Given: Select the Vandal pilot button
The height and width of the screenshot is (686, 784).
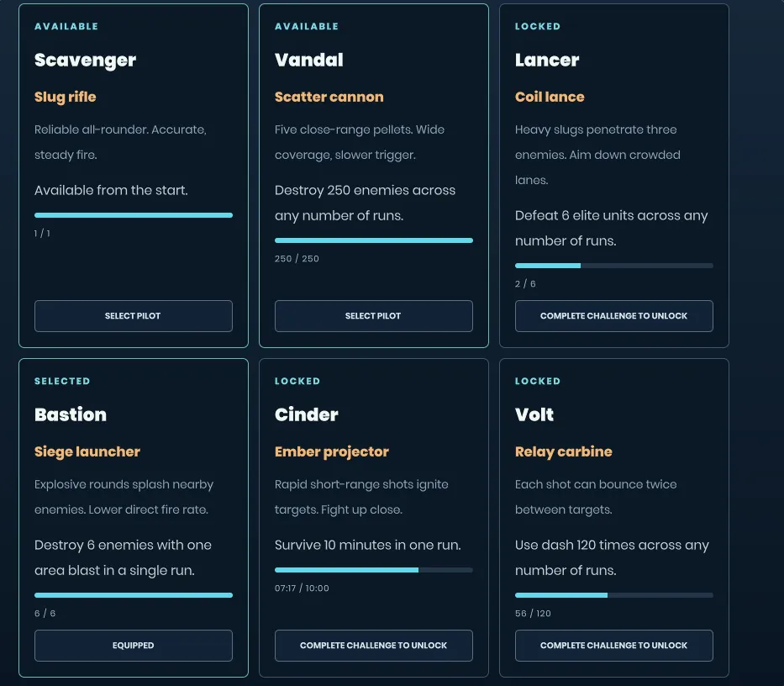Looking at the screenshot, I should pyautogui.click(x=373, y=316).
